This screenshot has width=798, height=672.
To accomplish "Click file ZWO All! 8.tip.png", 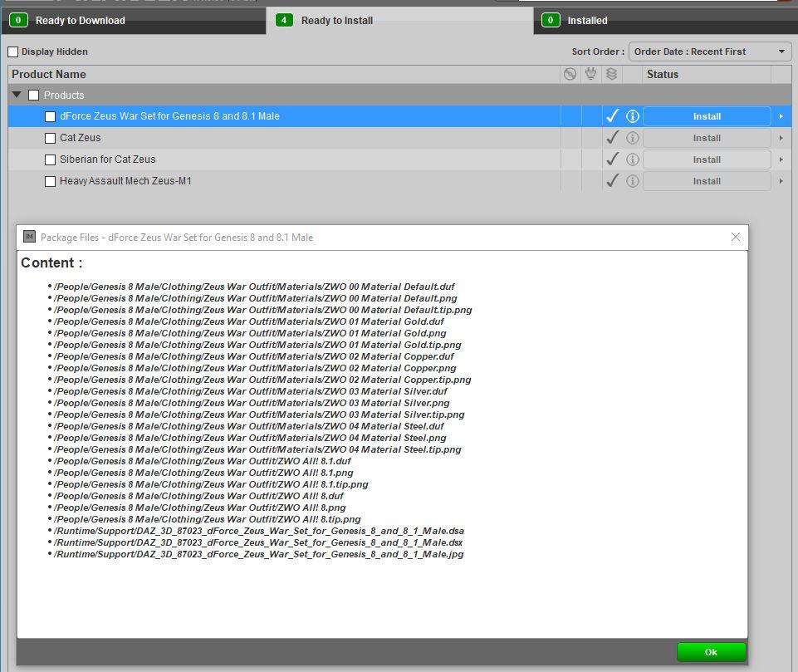I will pyautogui.click(x=207, y=519).
